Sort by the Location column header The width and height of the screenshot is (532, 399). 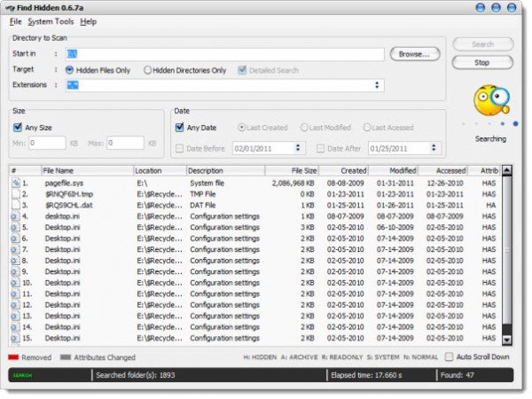click(x=160, y=170)
